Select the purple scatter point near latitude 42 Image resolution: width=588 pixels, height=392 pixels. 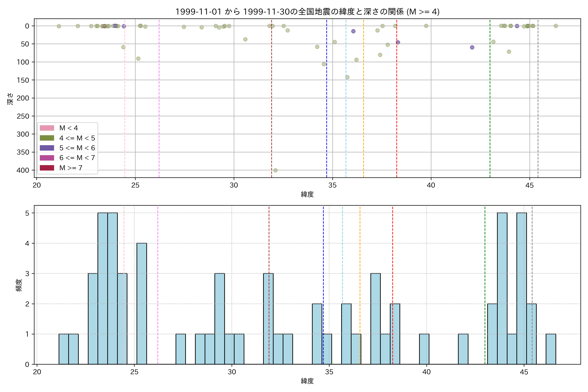(472, 47)
